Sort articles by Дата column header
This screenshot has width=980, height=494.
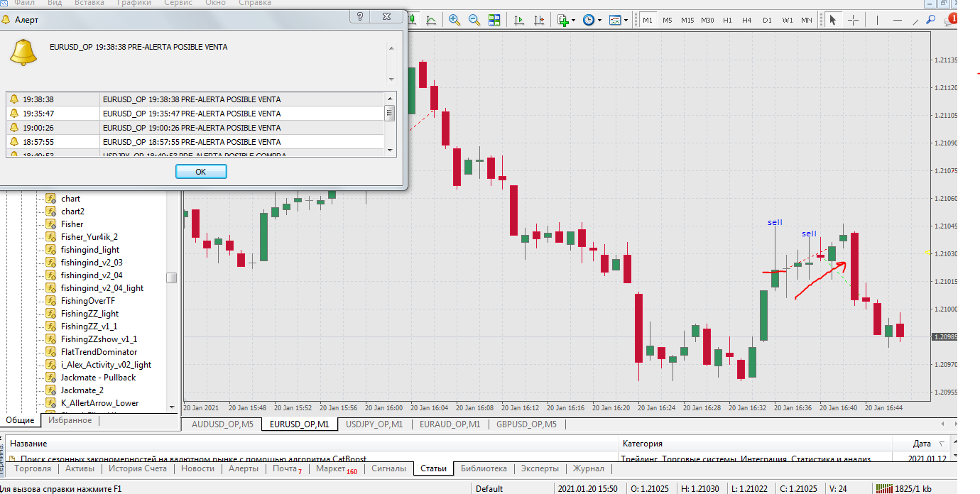[x=922, y=444]
